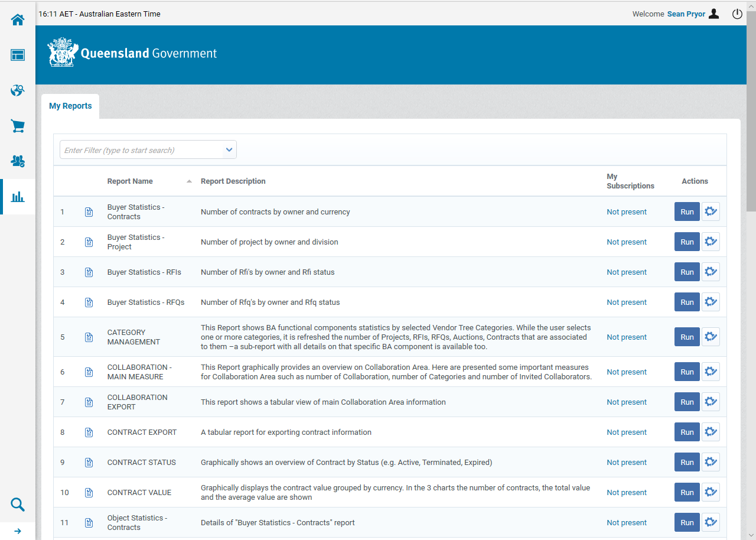This screenshot has width=756, height=540.
Task: Switch to the My Reports tab
Action: (70, 106)
